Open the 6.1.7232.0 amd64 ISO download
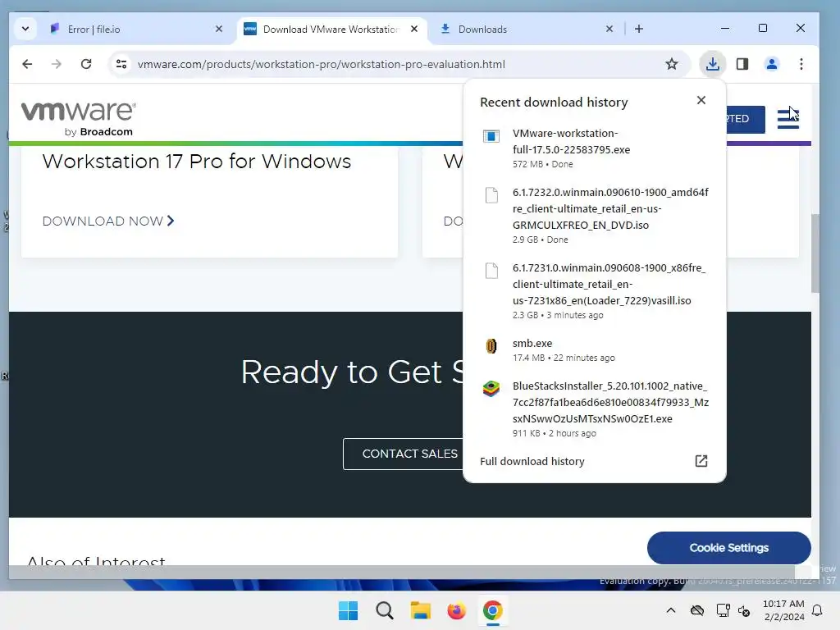This screenshot has height=630, width=840. 595,216
